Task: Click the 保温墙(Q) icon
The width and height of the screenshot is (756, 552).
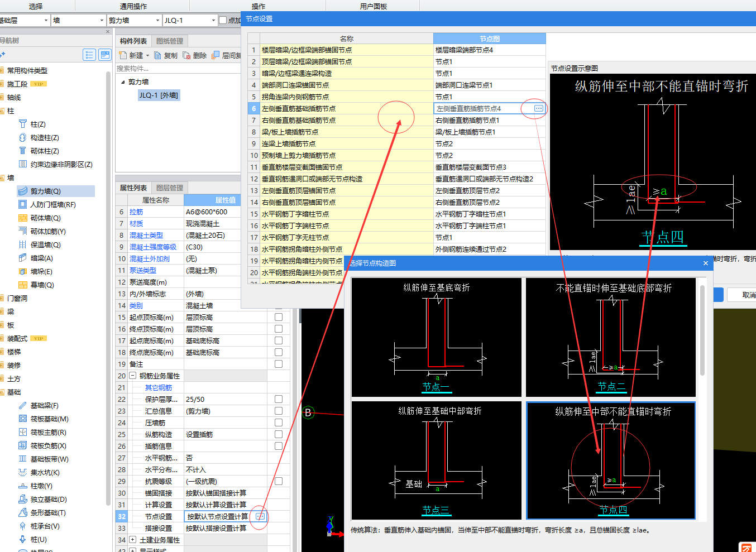Action: [x=23, y=244]
